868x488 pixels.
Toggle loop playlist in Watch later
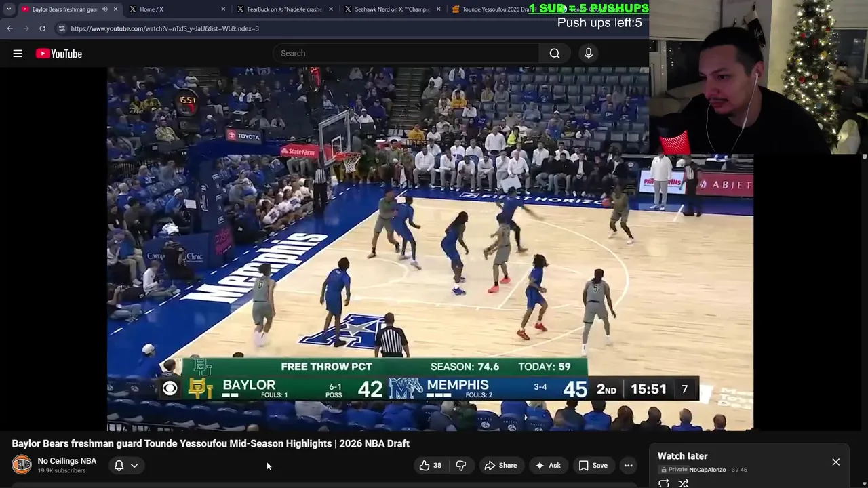point(664,483)
